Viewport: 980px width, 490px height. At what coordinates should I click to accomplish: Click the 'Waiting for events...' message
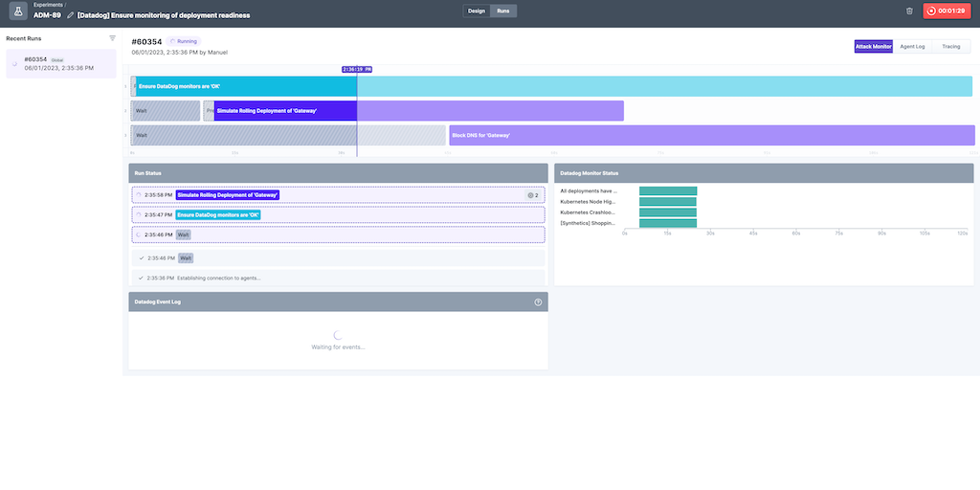338,346
